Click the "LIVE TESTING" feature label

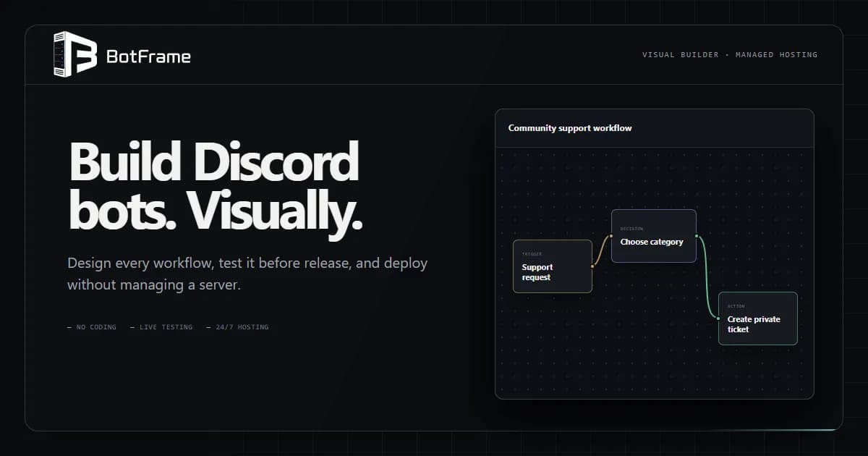tap(166, 327)
